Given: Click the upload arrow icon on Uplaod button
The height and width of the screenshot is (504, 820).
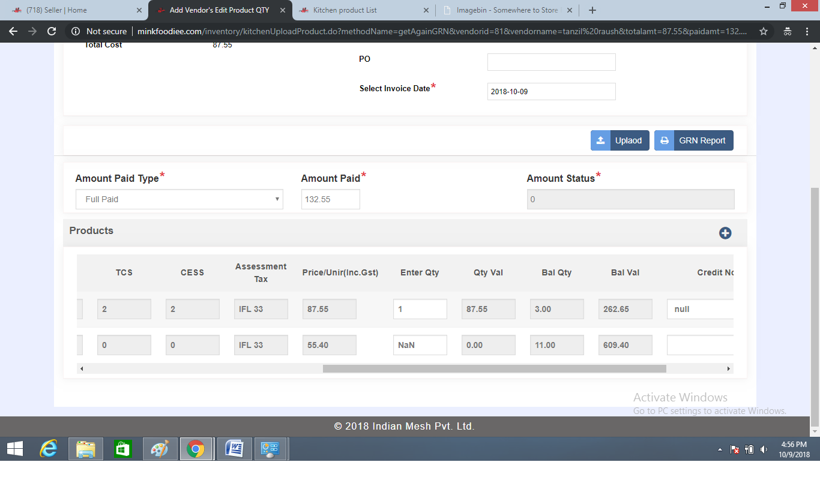Looking at the screenshot, I should (600, 140).
